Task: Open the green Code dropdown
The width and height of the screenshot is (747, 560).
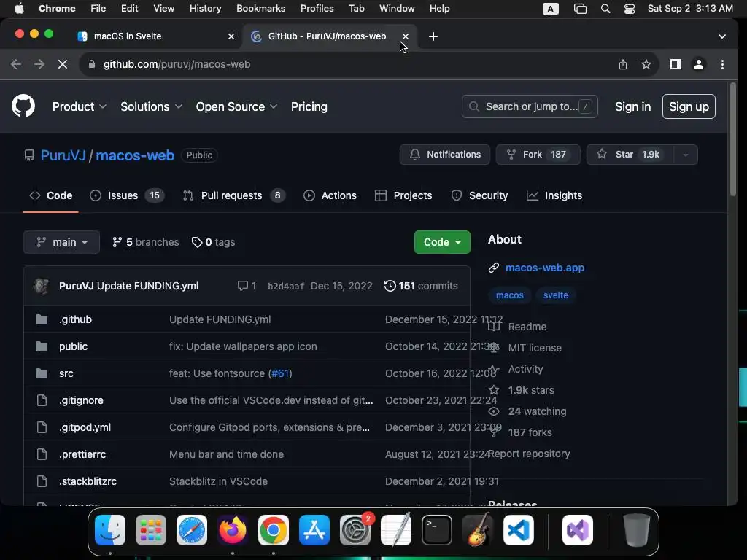Action: point(442,242)
